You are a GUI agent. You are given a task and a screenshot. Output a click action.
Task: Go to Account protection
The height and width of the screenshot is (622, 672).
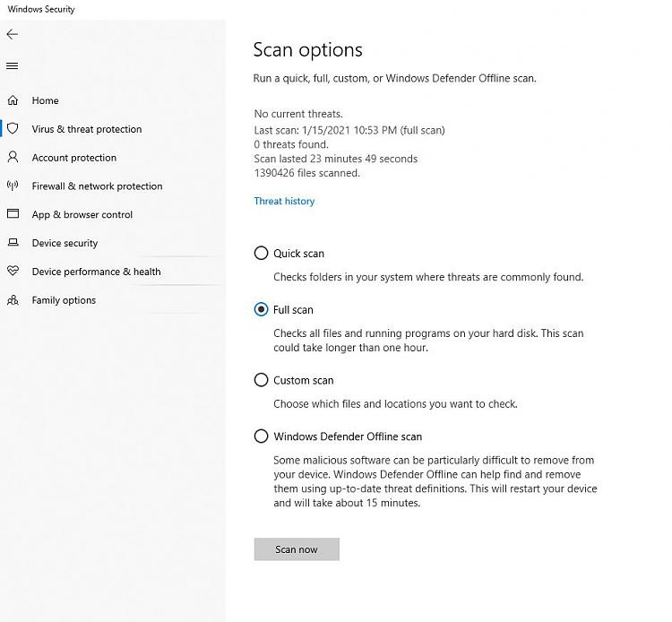point(74,158)
